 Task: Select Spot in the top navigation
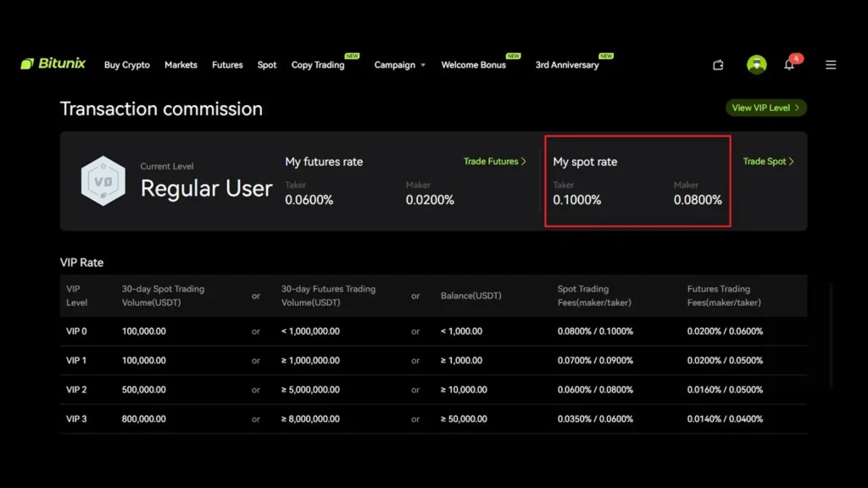coord(267,65)
